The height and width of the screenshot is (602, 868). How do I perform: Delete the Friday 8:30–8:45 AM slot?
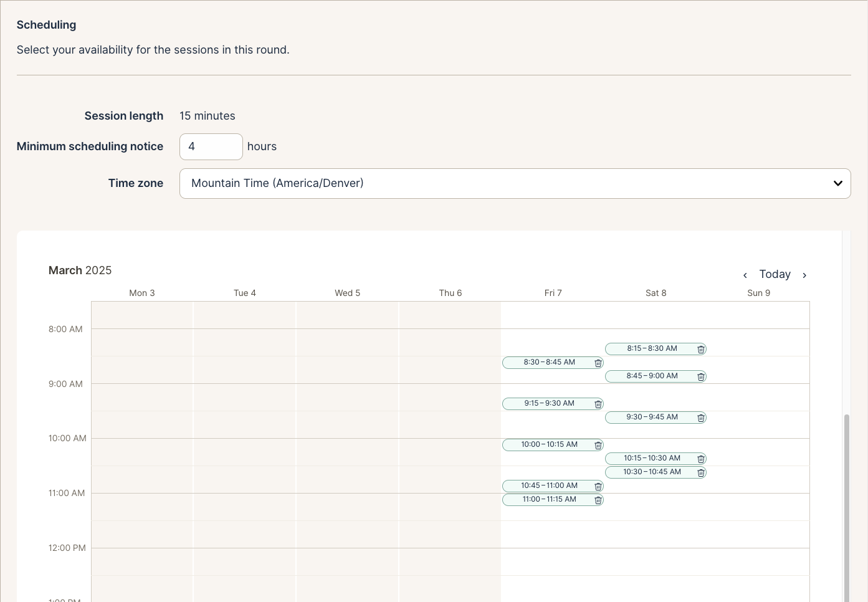pos(598,363)
